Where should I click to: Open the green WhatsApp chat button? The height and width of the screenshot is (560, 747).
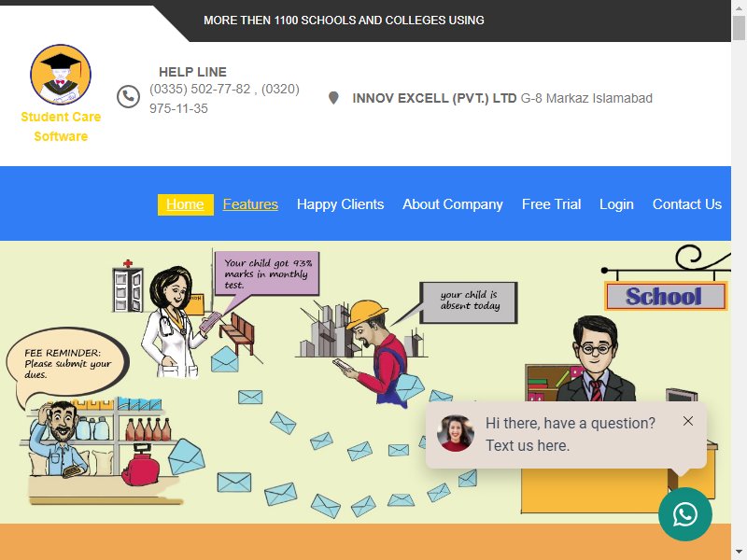(685, 514)
